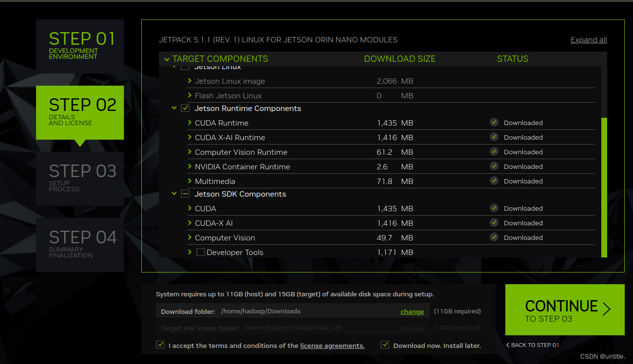Toggle the Jetson Runtime Components checkbox
Viewport: 633px width, 364px height.
185,108
